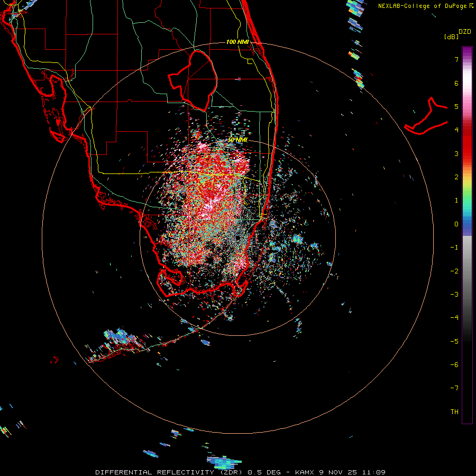Click the 100 NMI range ring label
Screen dimensions: 476x476
pyautogui.click(x=237, y=42)
